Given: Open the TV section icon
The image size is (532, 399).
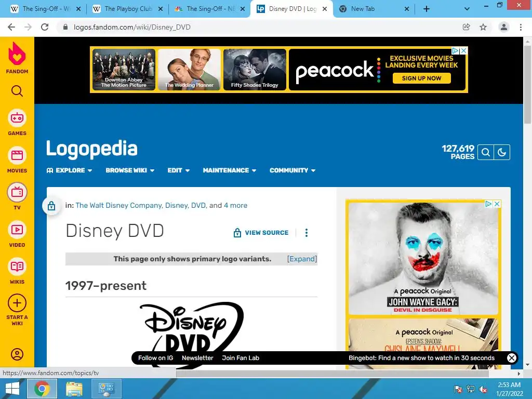Looking at the screenshot, I should [x=17, y=192].
